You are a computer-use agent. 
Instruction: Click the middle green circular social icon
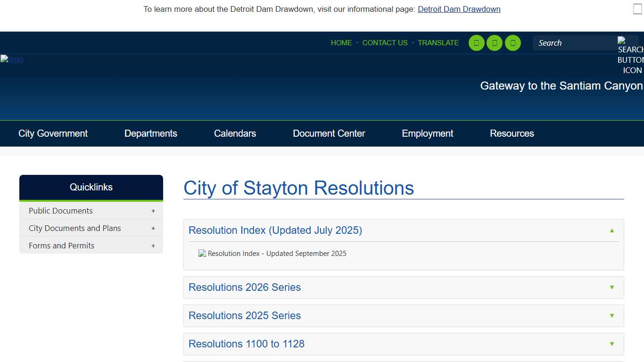(x=495, y=43)
